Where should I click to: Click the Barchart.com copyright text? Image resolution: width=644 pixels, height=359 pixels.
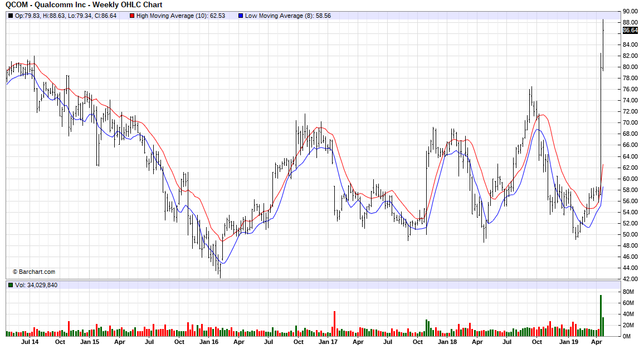34,272
